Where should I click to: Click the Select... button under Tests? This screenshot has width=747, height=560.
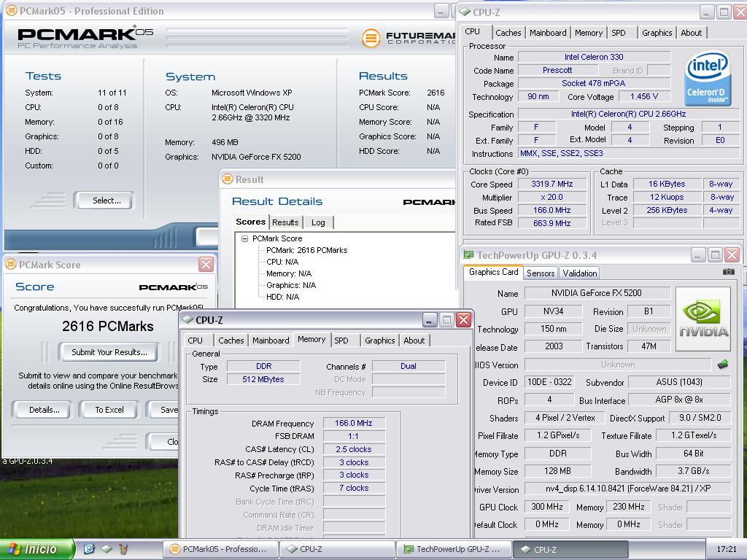104,201
